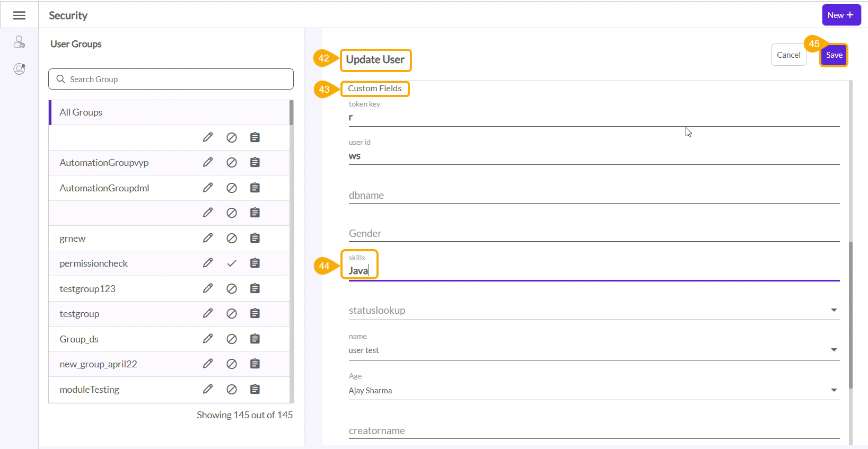
Task: Open the Age dropdown showing Ajay Sharma
Action: (834, 390)
